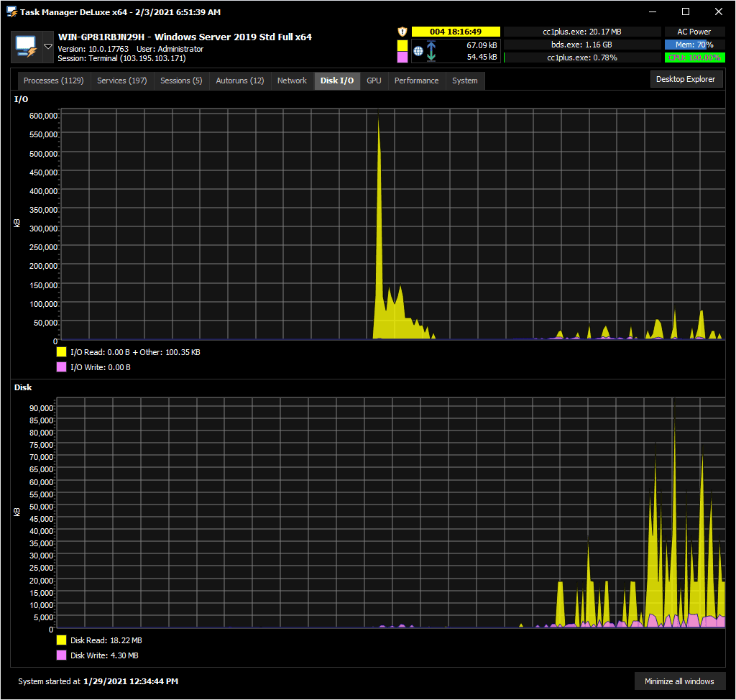Viewport: 736px width, 700px height.
Task: Click the computer monitor icon
Action: 27,47
